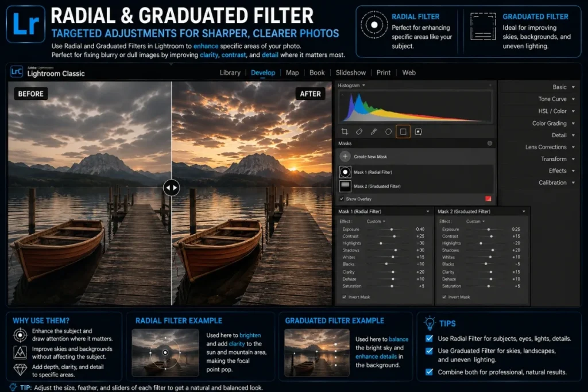
Task: Switch to the Map module
Action: (292, 73)
